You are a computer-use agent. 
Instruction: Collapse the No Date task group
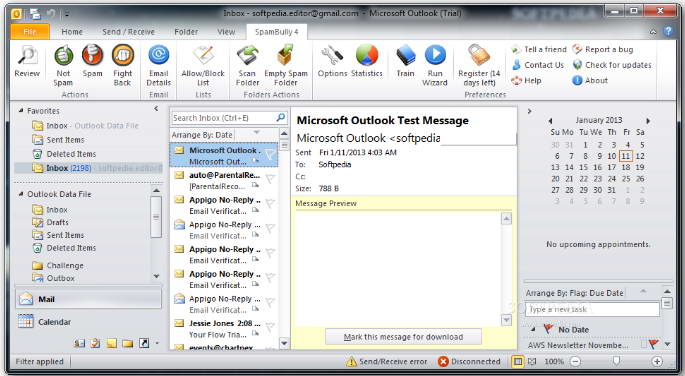click(x=533, y=329)
